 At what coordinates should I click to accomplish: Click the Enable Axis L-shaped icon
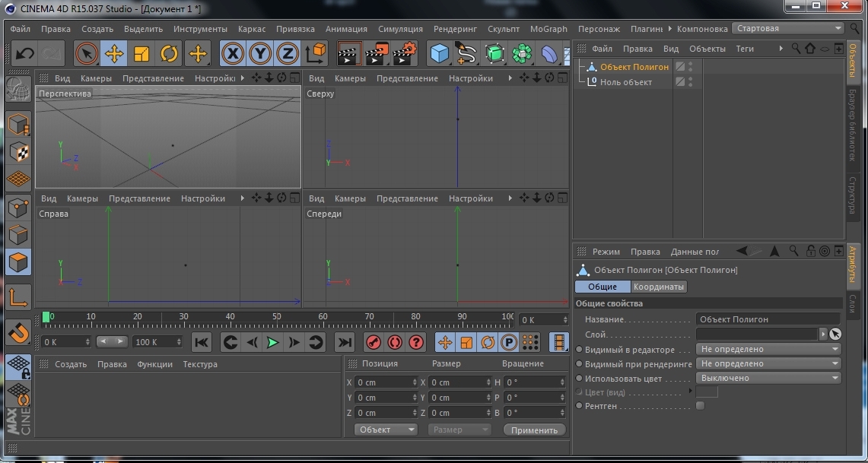pyautogui.click(x=18, y=297)
